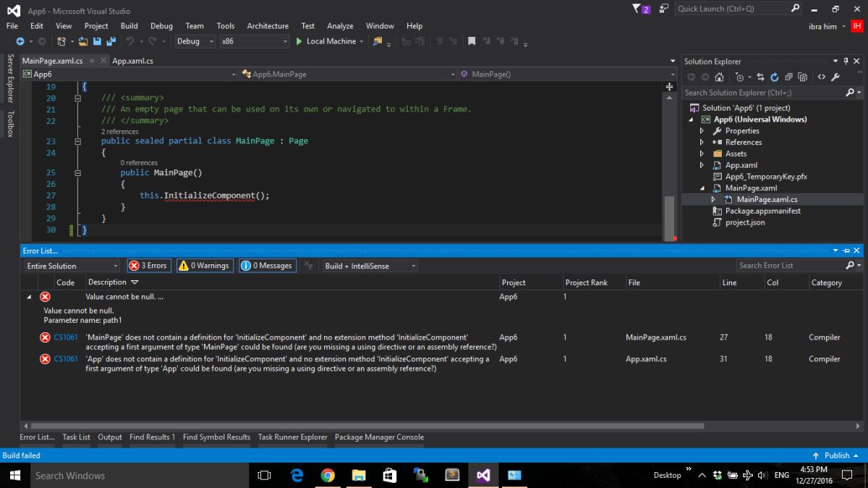Click Refresh icon in Solution Explorer
This screenshot has width=868, height=488.
click(774, 77)
